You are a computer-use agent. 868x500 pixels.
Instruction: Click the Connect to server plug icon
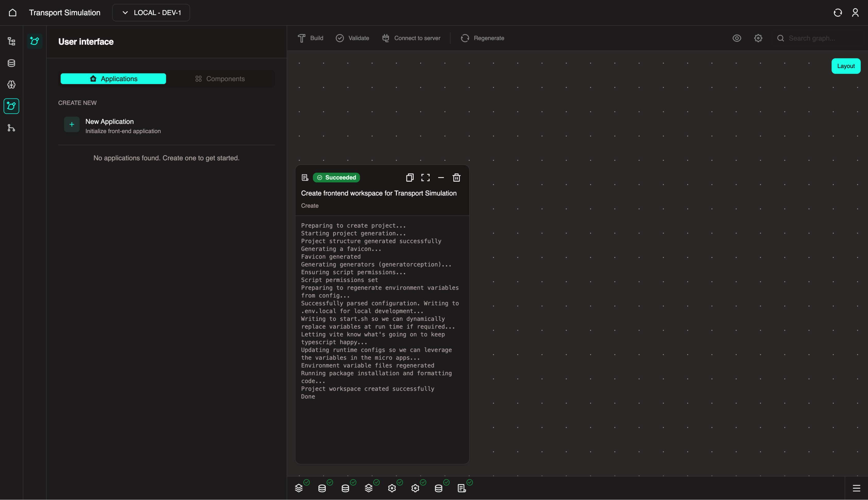coord(386,38)
